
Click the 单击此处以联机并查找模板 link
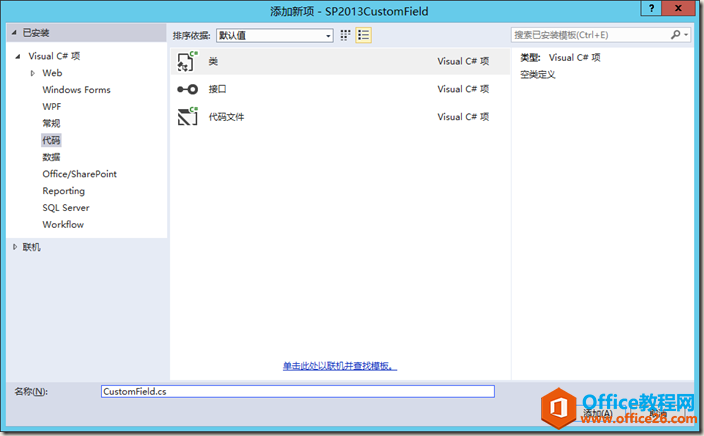[339, 367]
